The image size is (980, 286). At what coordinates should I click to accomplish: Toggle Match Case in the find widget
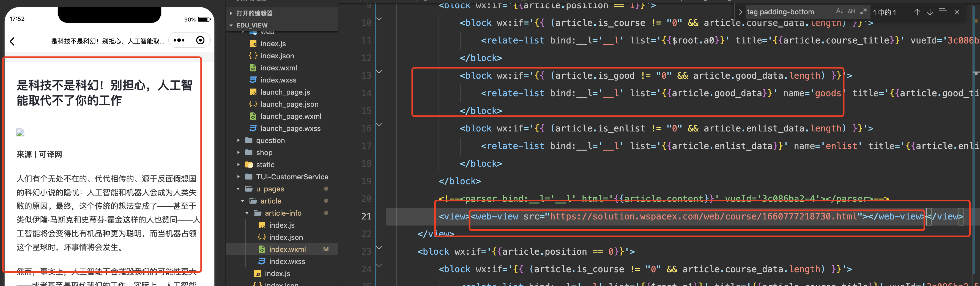coord(840,11)
